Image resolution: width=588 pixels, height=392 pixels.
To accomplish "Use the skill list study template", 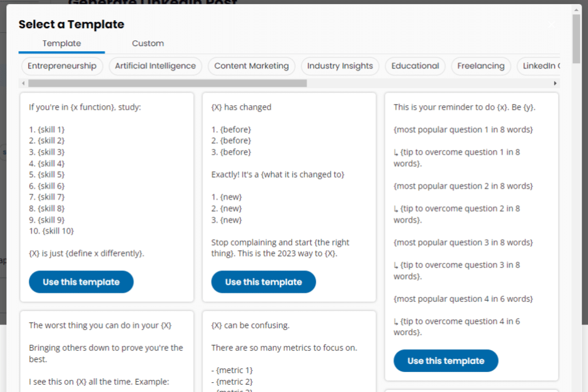I will pos(81,282).
